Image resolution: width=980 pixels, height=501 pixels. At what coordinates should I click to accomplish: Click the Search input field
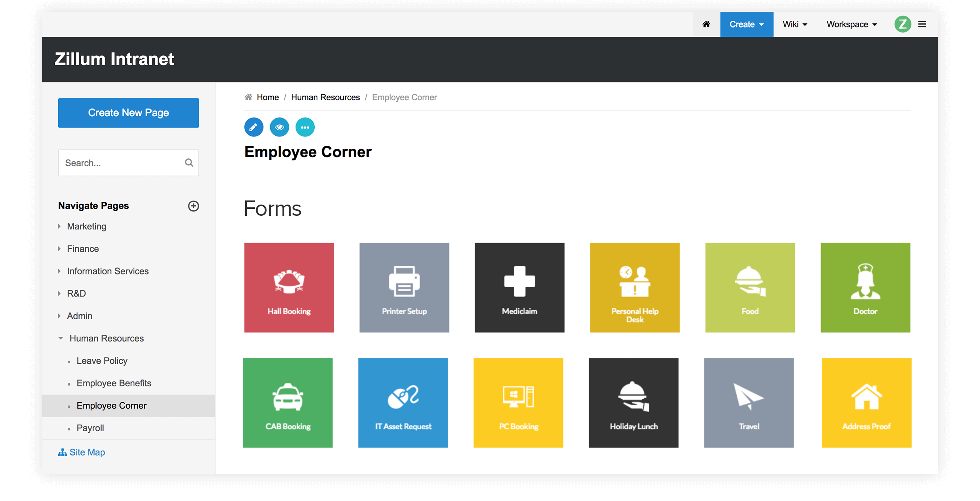pyautogui.click(x=128, y=163)
